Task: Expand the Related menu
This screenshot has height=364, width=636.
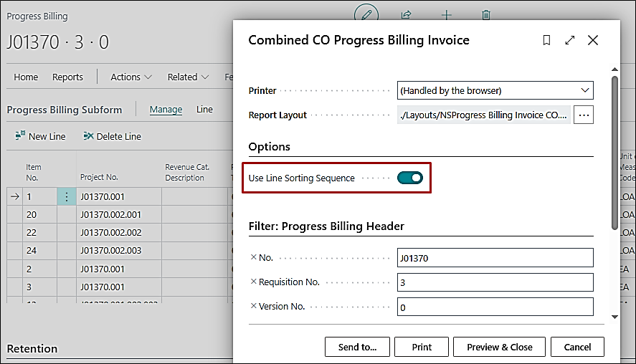Action: tap(188, 77)
